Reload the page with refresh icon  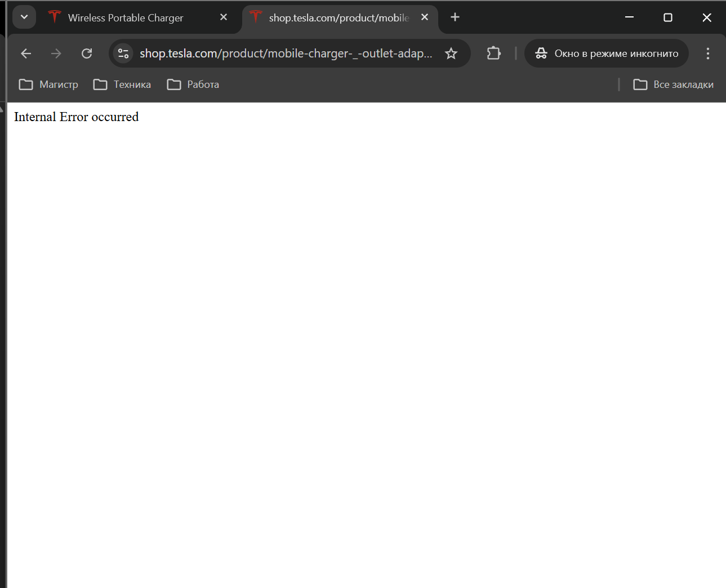87,54
